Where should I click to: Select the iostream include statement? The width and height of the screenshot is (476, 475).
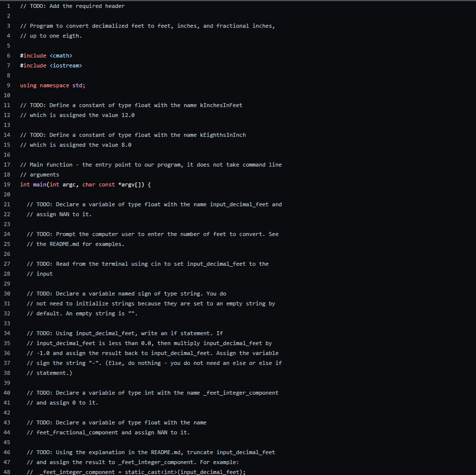[51, 65]
